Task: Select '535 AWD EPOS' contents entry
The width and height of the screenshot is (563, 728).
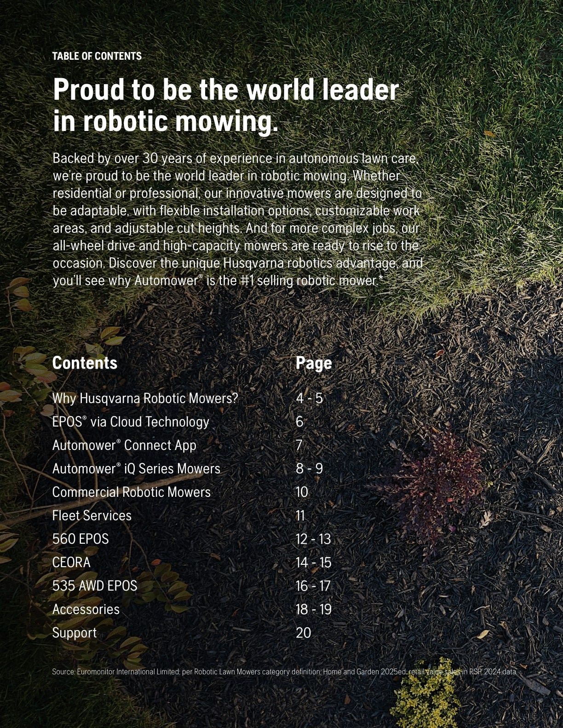Action: click(95, 586)
